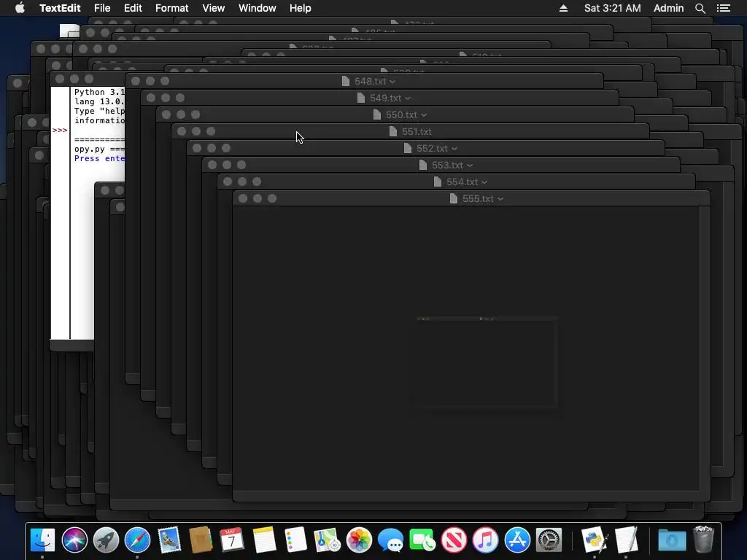Expand title dropdown arrow of 553.txt
The width and height of the screenshot is (747, 560).
pos(470,166)
